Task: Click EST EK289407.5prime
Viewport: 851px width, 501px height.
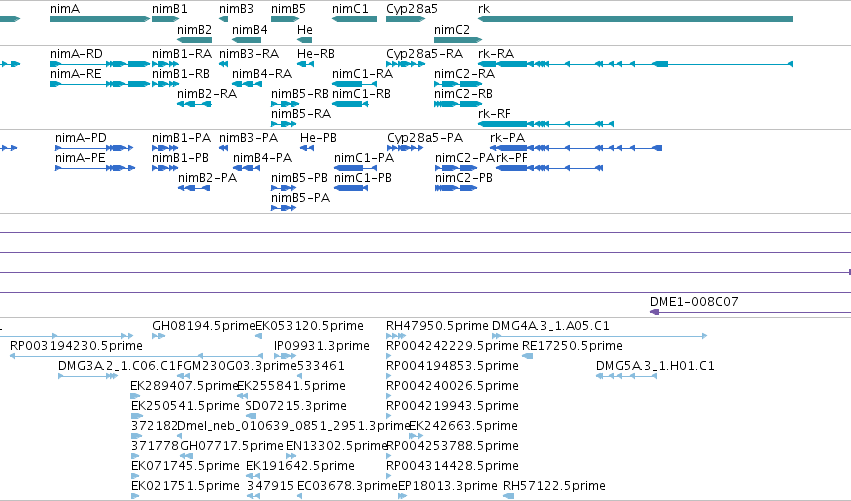Action: (x=136, y=397)
